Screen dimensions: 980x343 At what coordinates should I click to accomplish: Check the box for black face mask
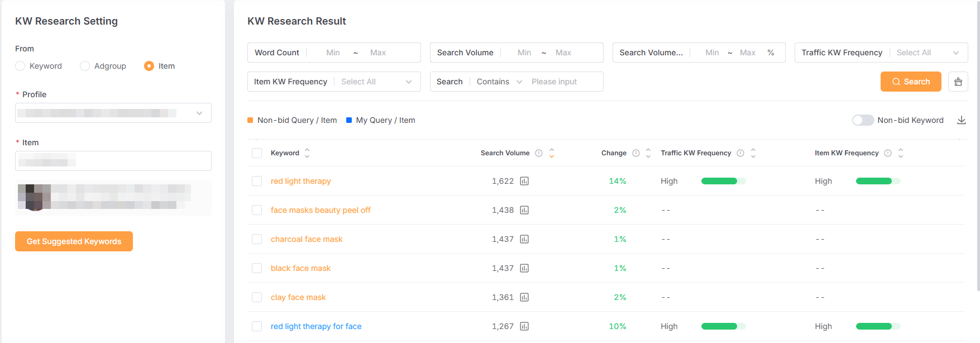coord(257,268)
